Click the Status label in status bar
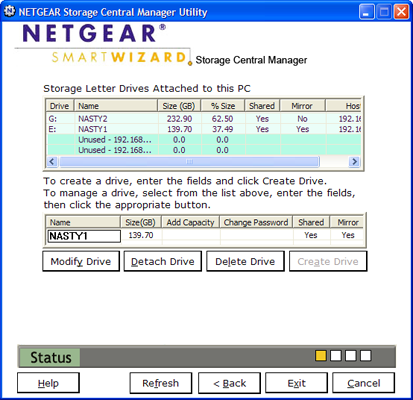This screenshot has width=413, height=400. [51, 357]
